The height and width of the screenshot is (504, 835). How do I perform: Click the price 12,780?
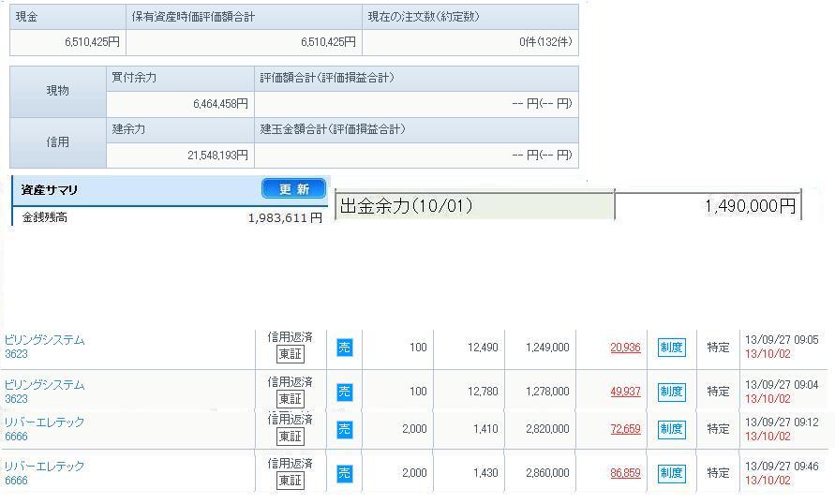click(483, 392)
